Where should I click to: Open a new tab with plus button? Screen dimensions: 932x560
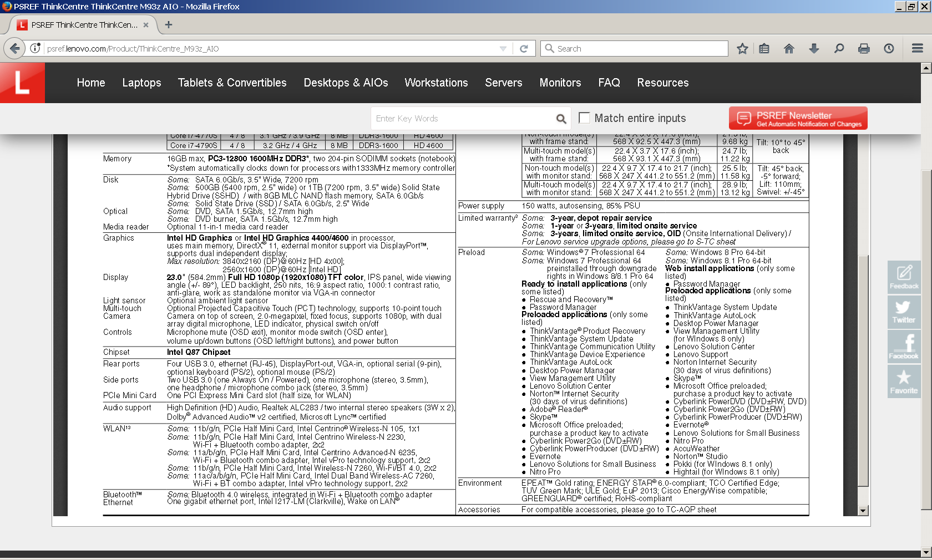point(169,24)
